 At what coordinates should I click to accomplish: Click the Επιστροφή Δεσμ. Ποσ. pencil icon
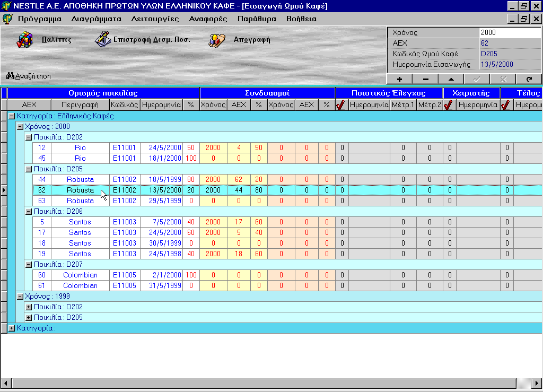[x=102, y=40]
